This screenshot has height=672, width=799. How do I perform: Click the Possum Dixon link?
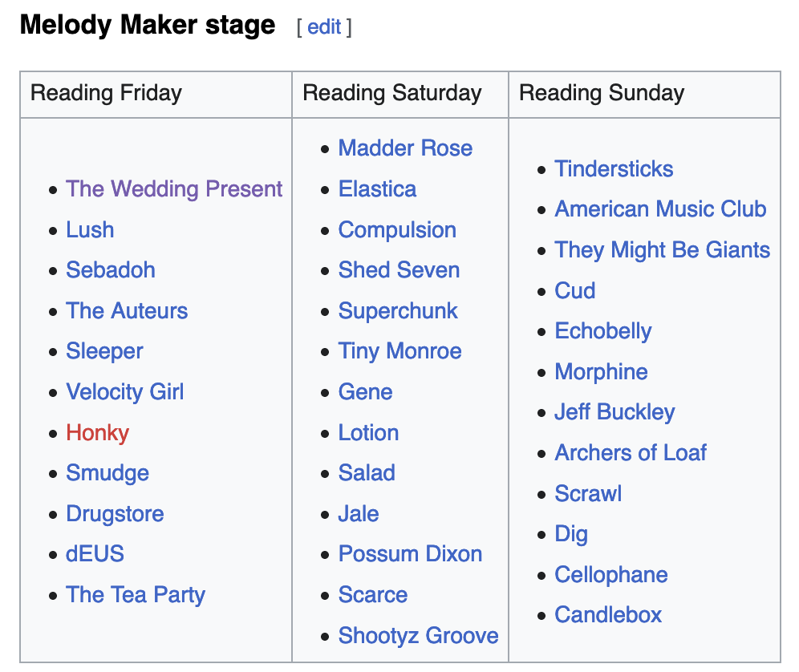[410, 554]
